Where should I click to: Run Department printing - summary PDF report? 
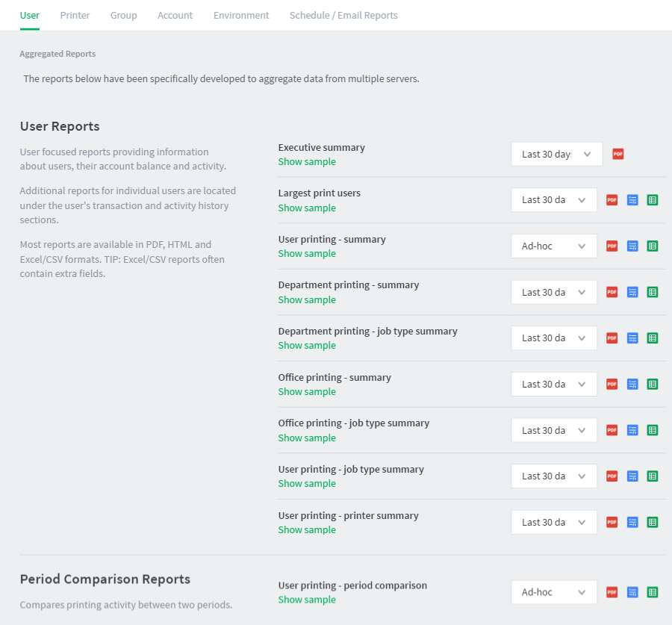(x=612, y=292)
